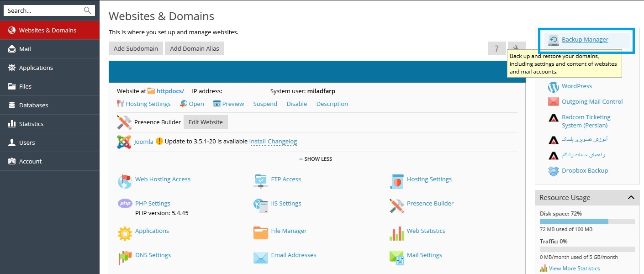Click the Search input field
Image resolution: width=644 pixels, height=274 pixels.
point(43,11)
